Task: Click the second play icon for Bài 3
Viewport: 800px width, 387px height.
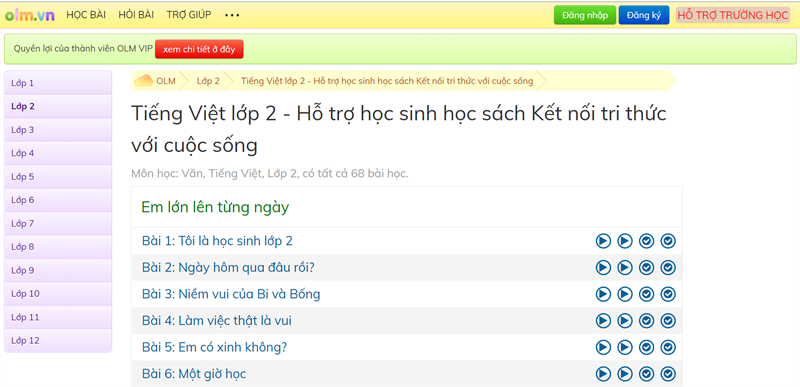Action: click(625, 294)
